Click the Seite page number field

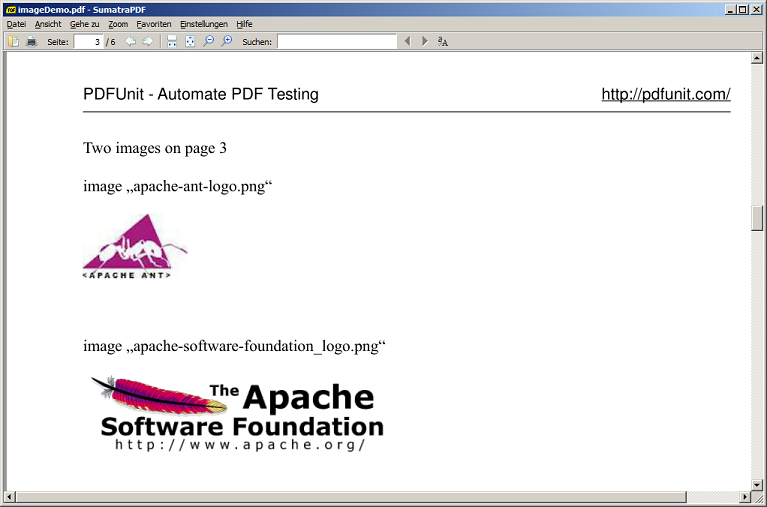pos(88,41)
